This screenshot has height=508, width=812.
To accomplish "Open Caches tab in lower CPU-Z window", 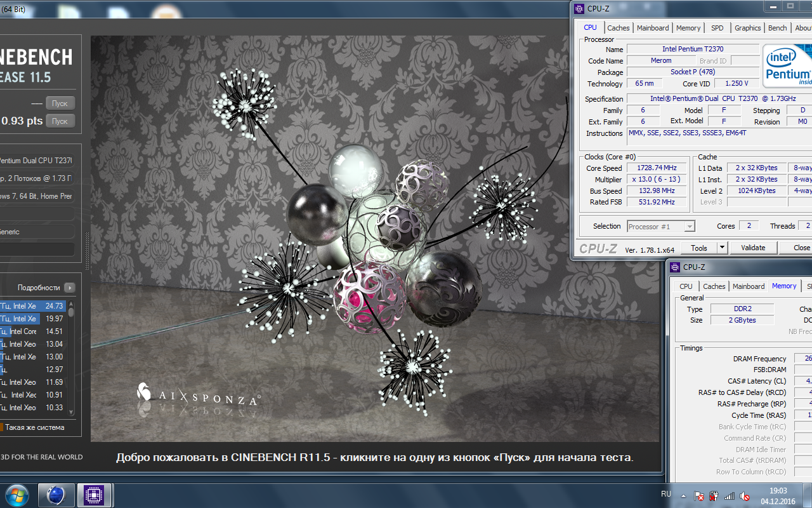I will tap(714, 286).
